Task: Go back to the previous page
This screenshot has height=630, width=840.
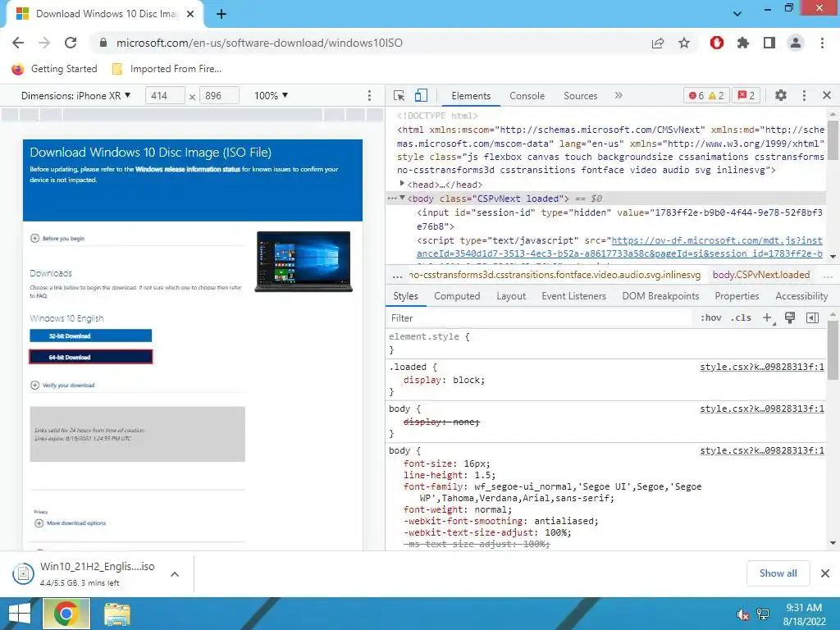Action: point(18,43)
